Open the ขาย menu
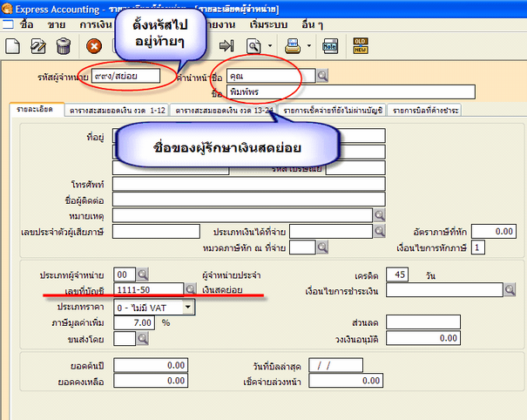Viewport: 527px width, 420px height. click(56, 24)
